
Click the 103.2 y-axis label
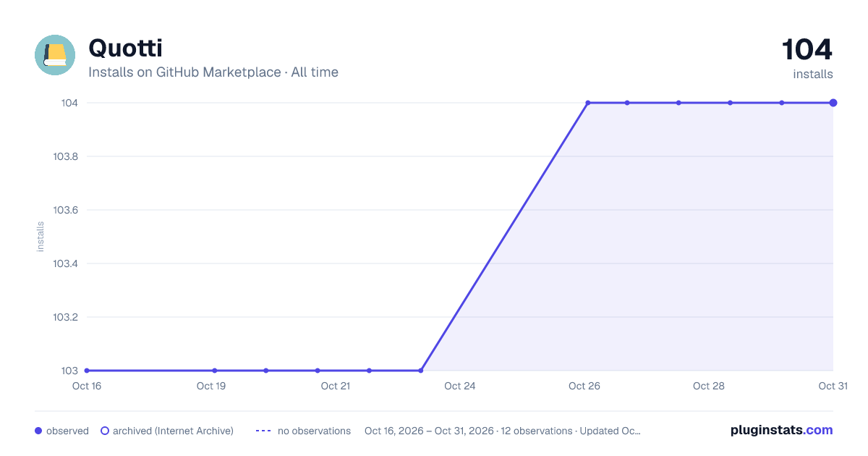(66, 317)
